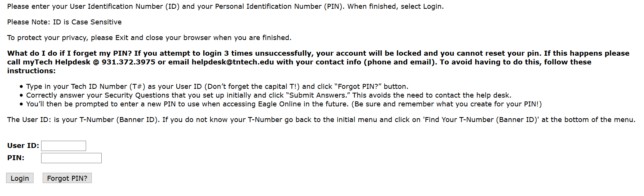Image resolution: width=644 pixels, height=196 pixels.
Task: Click the Forgot PIN? button
Action: click(67, 178)
